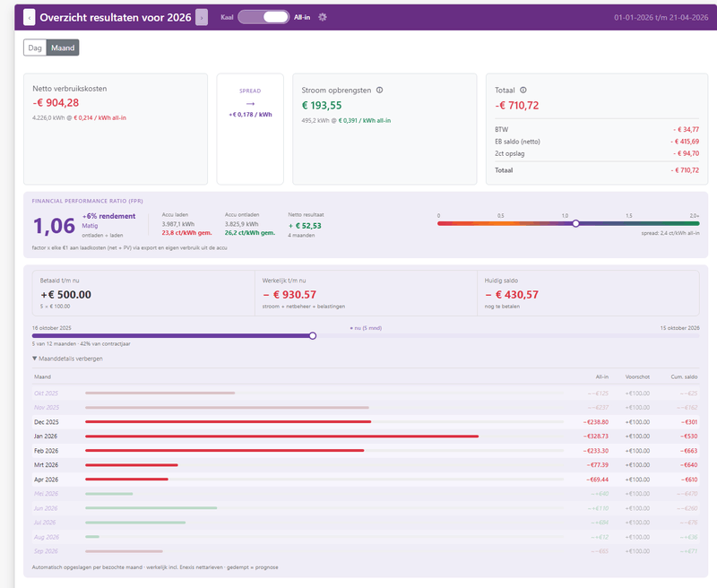Select the Mei 2026 forecast row label
The width and height of the screenshot is (717, 588).
[47, 494]
